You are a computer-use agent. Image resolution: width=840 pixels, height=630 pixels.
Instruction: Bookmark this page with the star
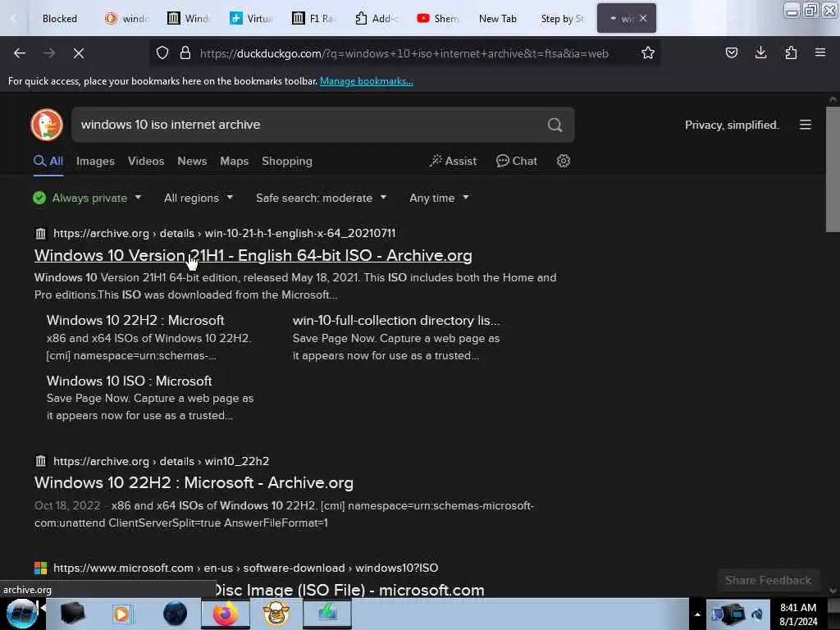[648, 53]
